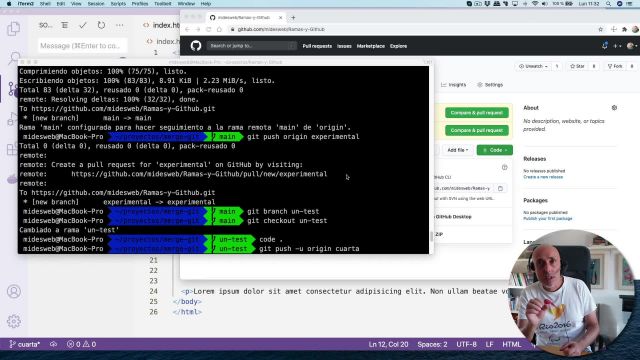Screen dimensions: 640x360
Task: Open new browser tab with plus
Action: click(293, 18)
